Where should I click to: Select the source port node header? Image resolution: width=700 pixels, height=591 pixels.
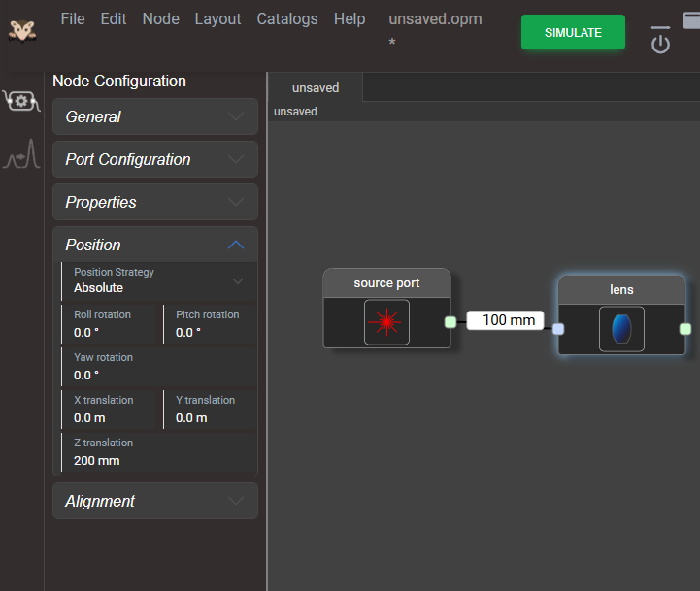pyautogui.click(x=386, y=283)
